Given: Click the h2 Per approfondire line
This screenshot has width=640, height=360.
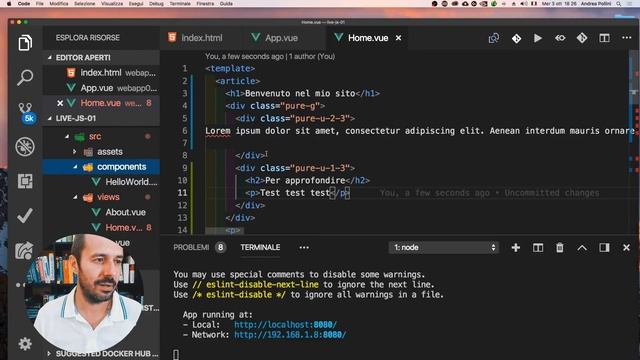Looking at the screenshot, I should 307,180.
